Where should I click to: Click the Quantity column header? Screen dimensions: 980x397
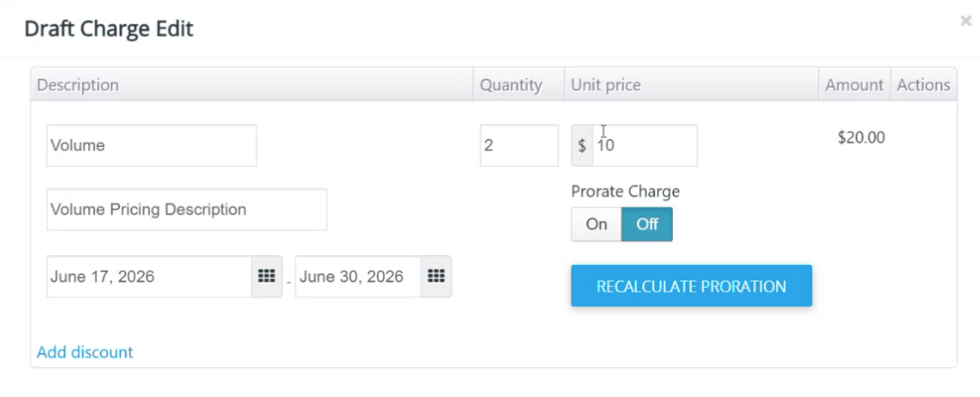coord(510,85)
